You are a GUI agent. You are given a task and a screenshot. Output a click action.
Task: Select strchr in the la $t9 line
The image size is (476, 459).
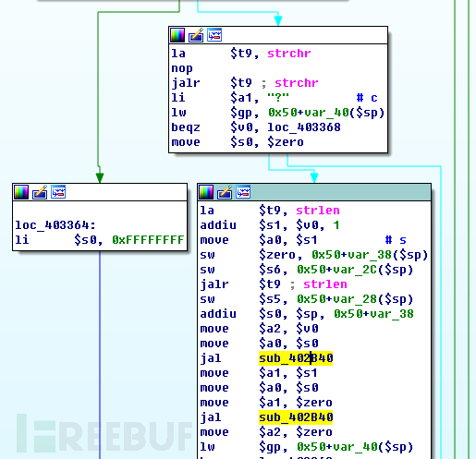289,54
